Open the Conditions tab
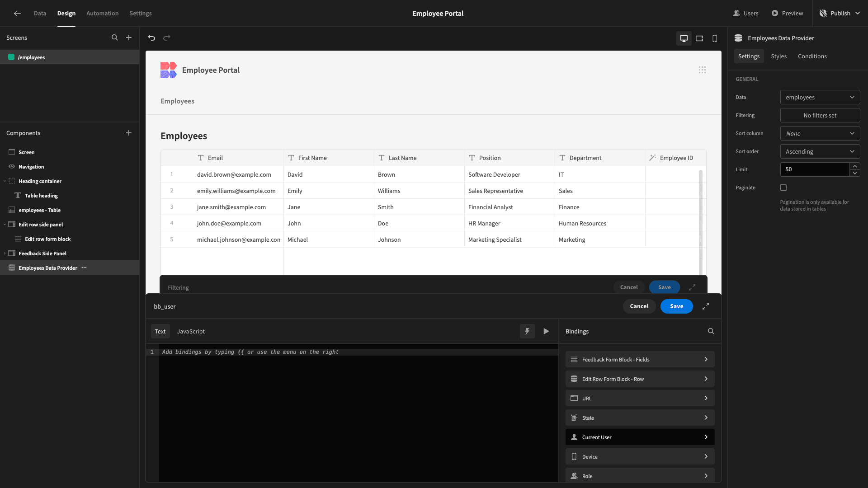868x488 pixels. pyautogui.click(x=812, y=56)
